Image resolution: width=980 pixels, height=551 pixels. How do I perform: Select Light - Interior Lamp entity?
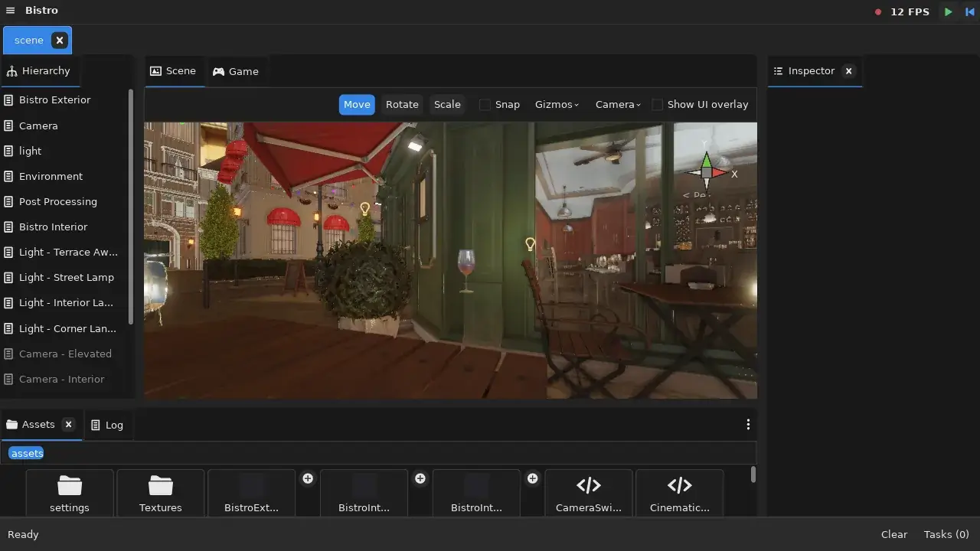tap(65, 302)
